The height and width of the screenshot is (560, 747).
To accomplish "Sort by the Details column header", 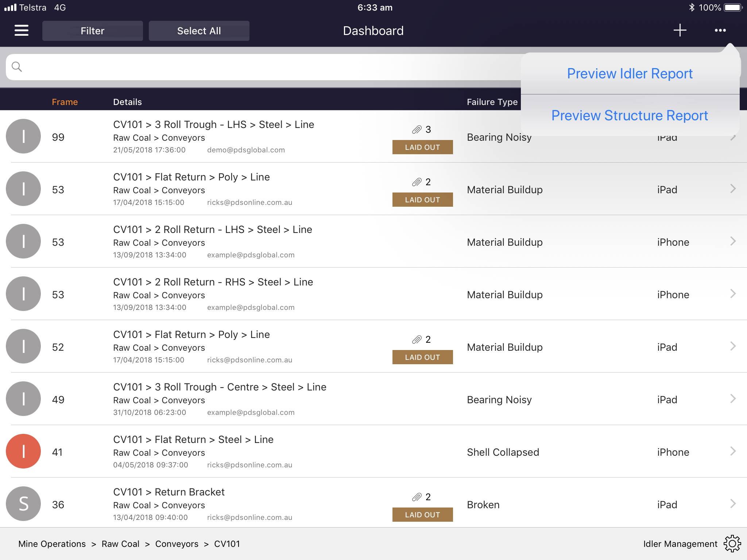I will (127, 102).
